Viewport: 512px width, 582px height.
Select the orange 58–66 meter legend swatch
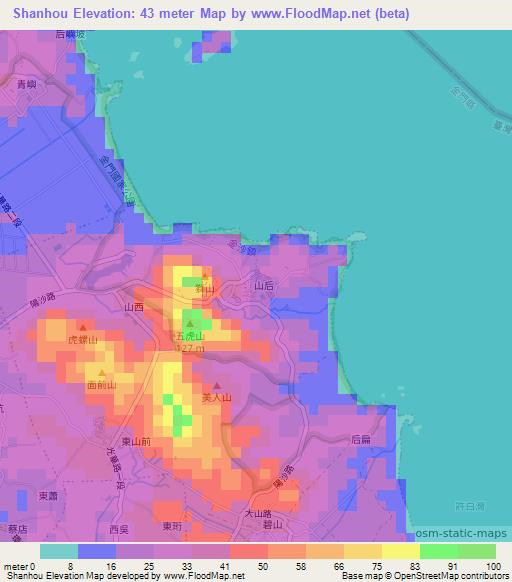click(325, 551)
